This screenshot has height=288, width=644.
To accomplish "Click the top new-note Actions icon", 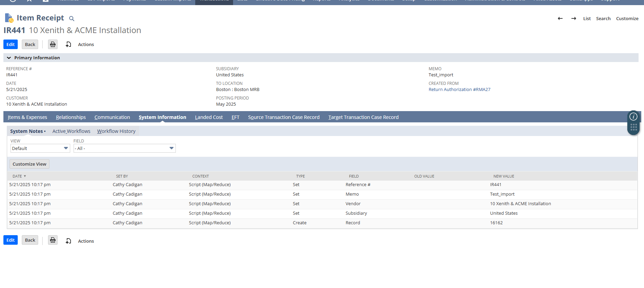I will [x=68, y=44].
